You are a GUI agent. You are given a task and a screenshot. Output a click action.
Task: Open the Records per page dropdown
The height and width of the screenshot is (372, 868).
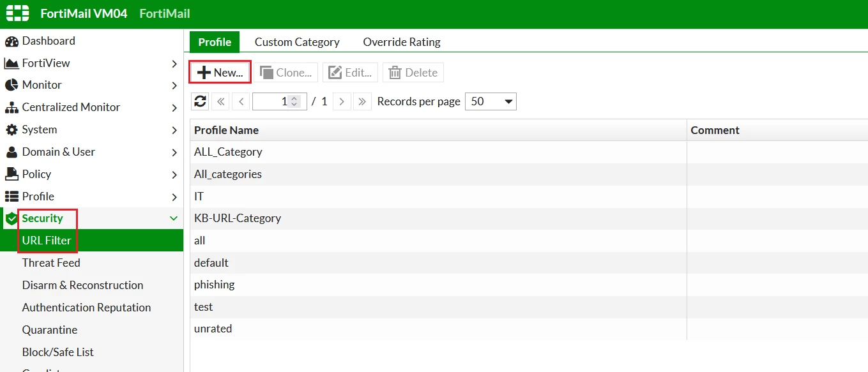tap(491, 101)
